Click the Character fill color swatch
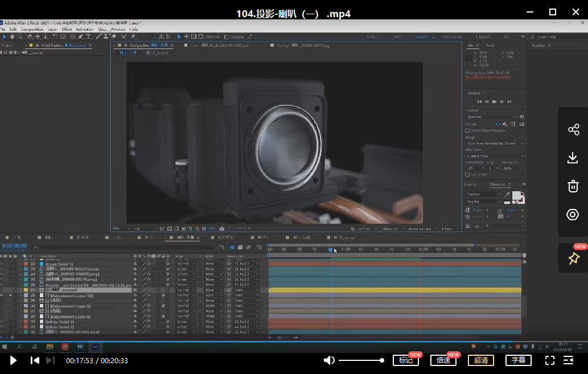 (516, 195)
